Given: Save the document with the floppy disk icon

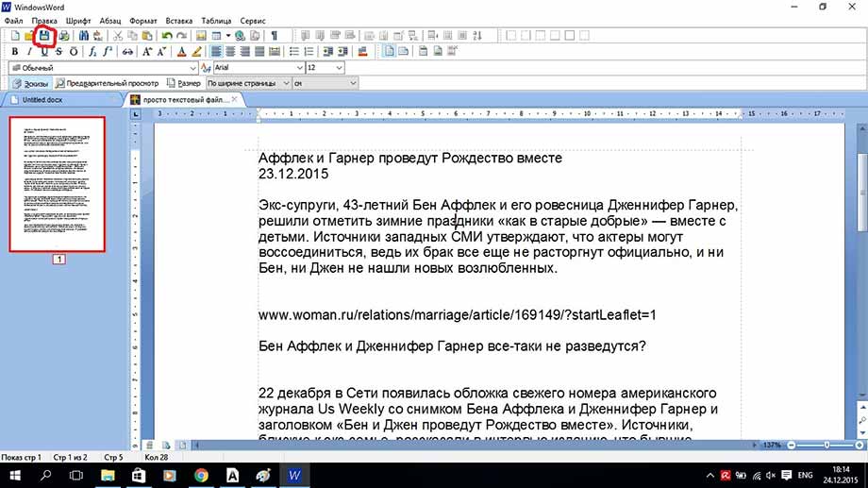Looking at the screenshot, I should click(x=44, y=36).
